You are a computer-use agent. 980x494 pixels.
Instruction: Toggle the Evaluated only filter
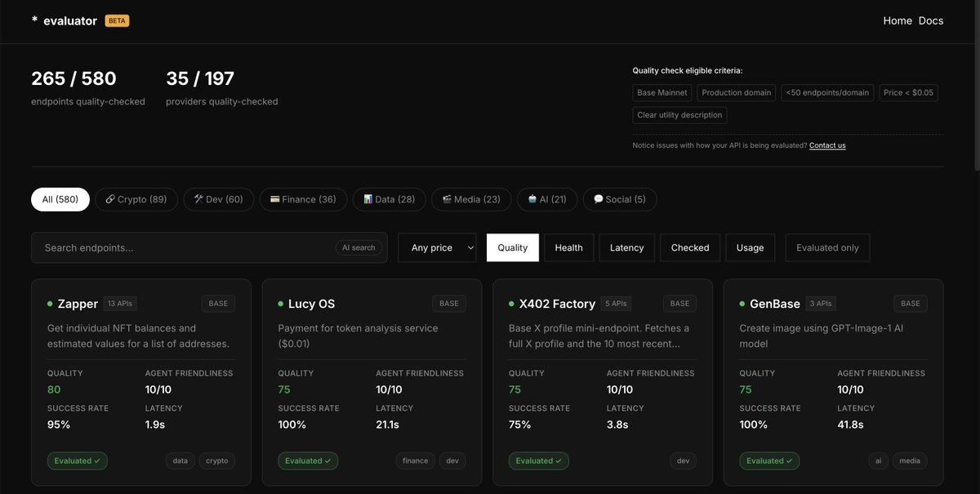pyautogui.click(x=827, y=247)
